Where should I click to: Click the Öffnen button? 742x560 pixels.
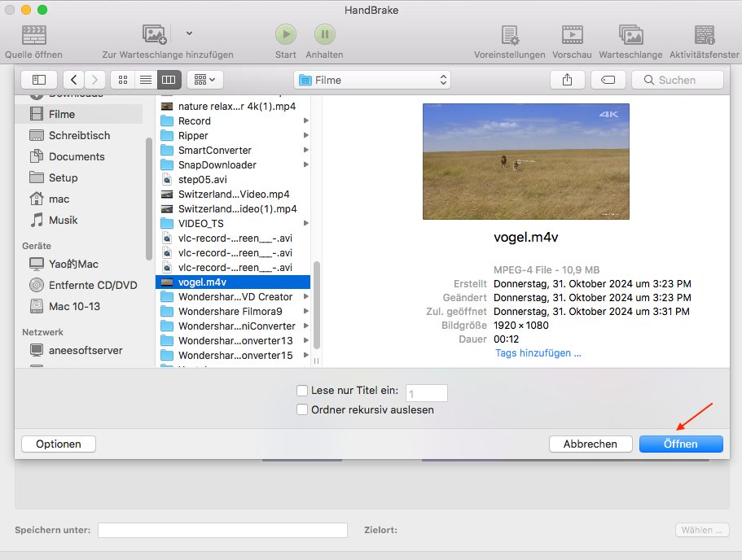pos(681,444)
